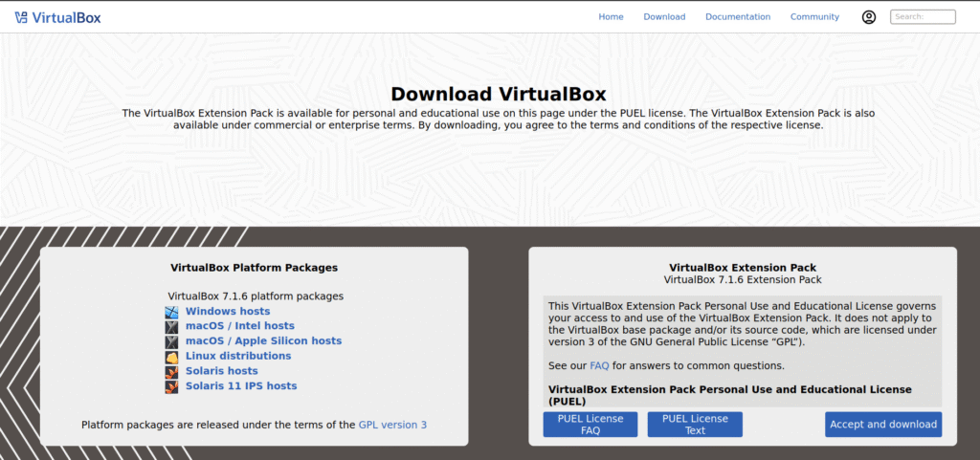The width and height of the screenshot is (980, 460).
Task: Click the Accept and download button
Action: pyautogui.click(x=883, y=425)
